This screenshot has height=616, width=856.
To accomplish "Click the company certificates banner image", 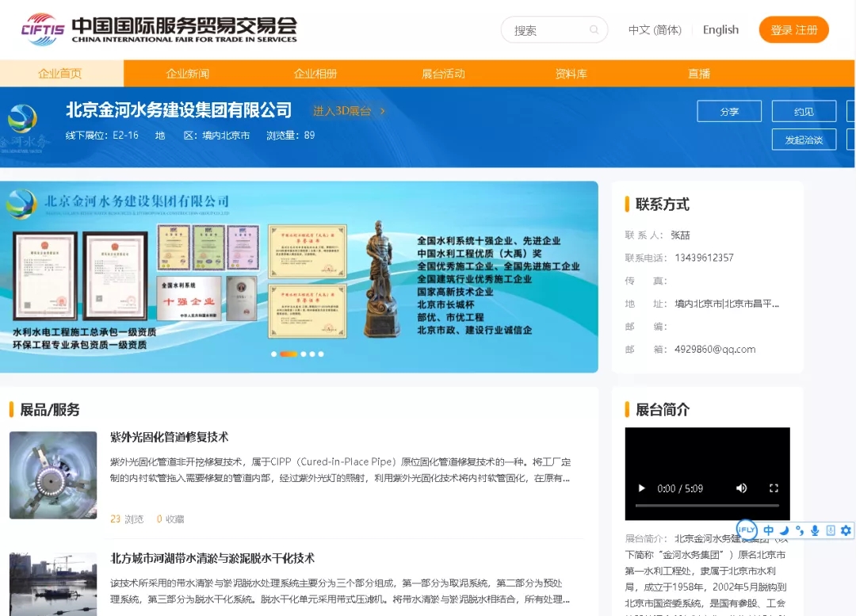I will 299,277.
